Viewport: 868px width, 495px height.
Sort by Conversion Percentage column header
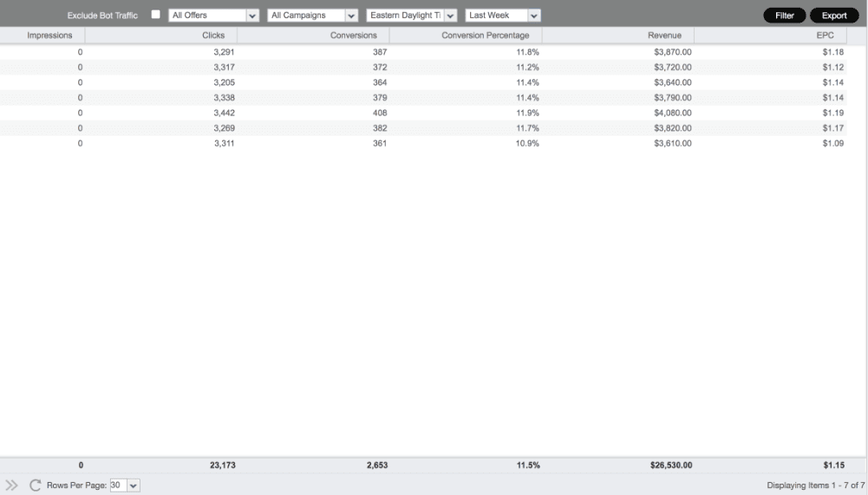(x=485, y=36)
